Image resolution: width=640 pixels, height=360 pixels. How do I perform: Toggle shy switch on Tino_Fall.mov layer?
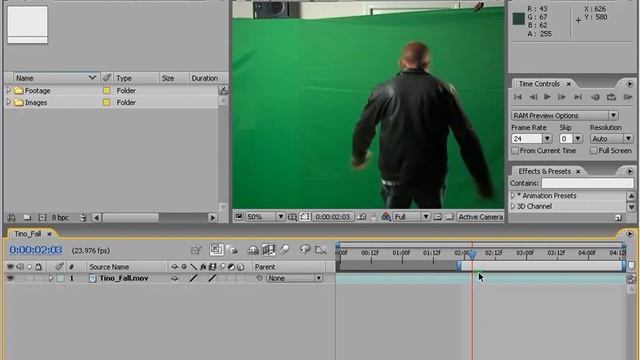174,278
